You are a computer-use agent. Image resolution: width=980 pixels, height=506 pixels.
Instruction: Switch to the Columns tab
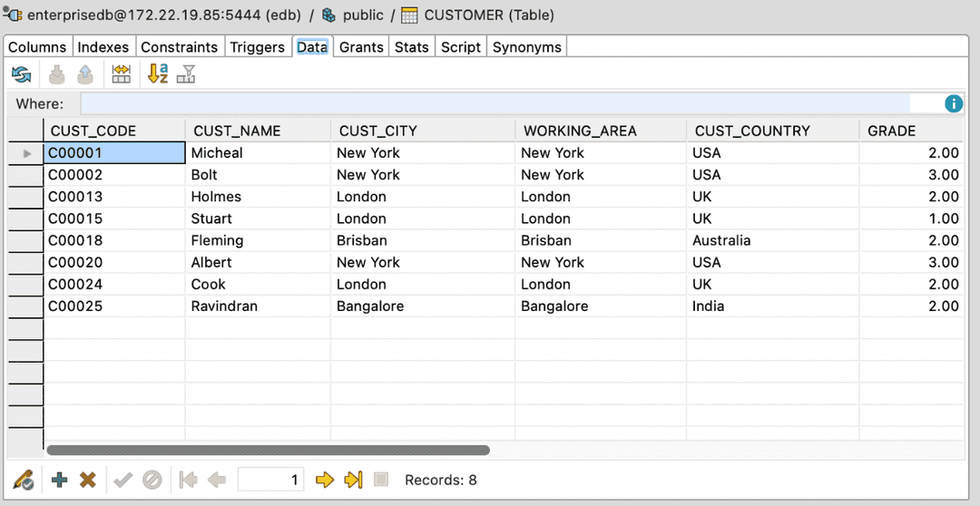tap(37, 47)
